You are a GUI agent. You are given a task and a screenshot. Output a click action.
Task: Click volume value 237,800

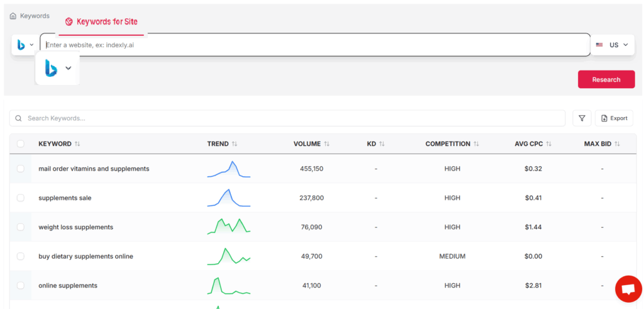tap(312, 198)
